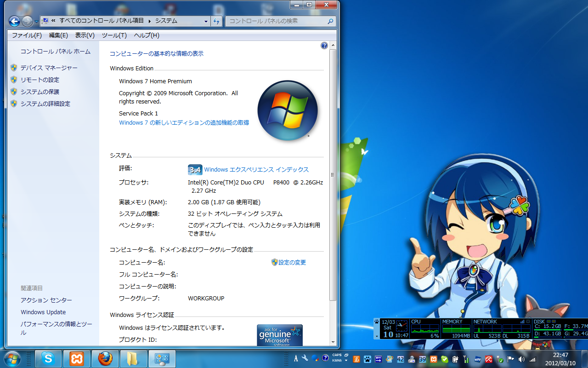Expand the address bar history dropdown
The height and width of the screenshot is (368, 588).
click(x=206, y=21)
